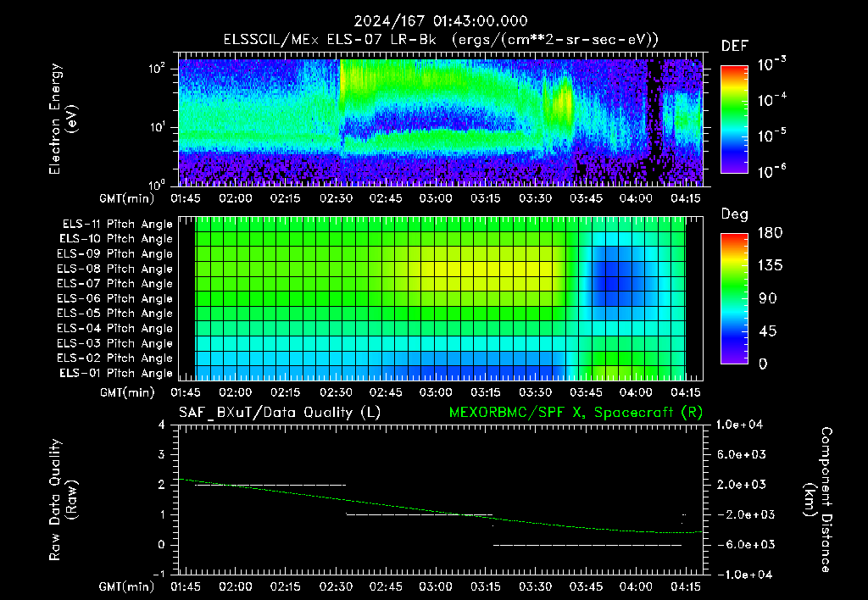Click the Deg pitch angle color bar

(735, 298)
